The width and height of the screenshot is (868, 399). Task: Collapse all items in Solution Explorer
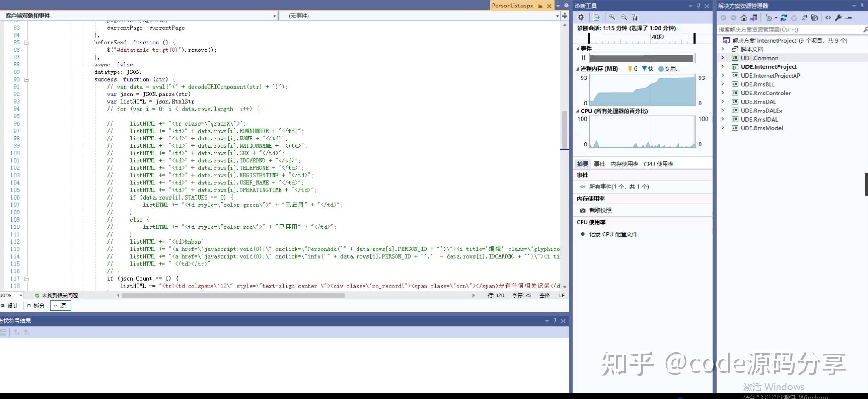click(804, 18)
